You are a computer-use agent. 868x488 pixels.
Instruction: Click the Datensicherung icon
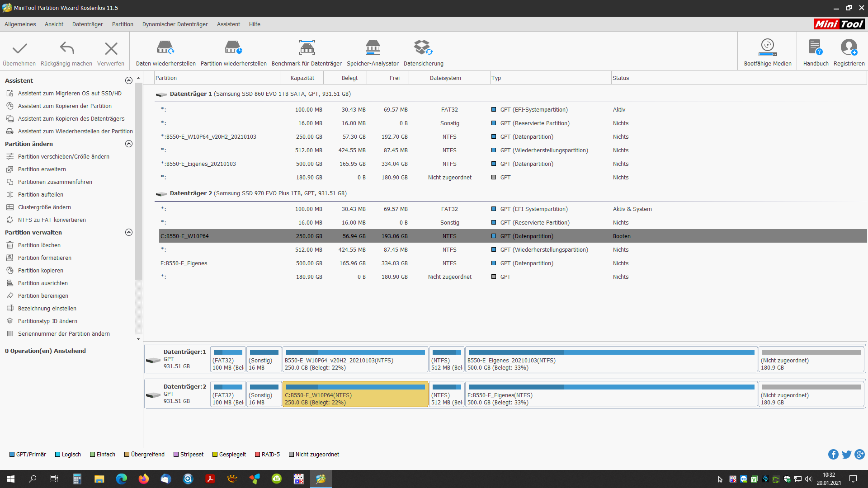click(x=423, y=47)
